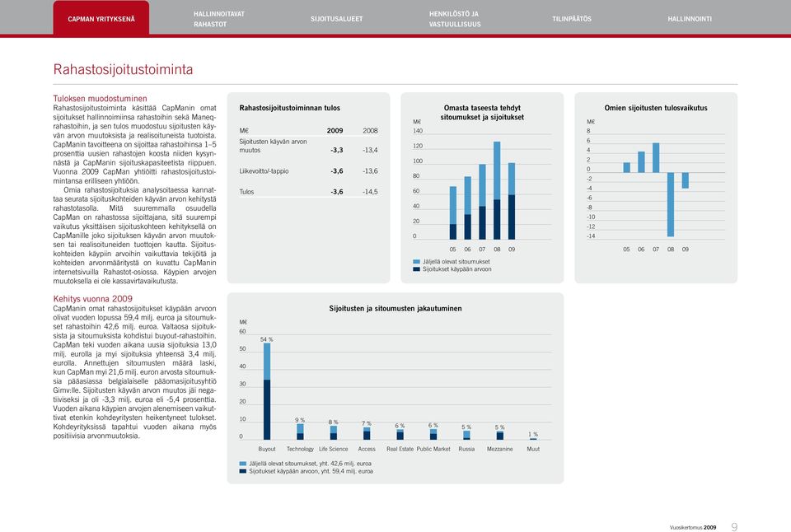791x532 pixels.
Task: Click light blue Jäljellä olevat sitoumukset swatch in top chart legend
Action: (x=416, y=262)
